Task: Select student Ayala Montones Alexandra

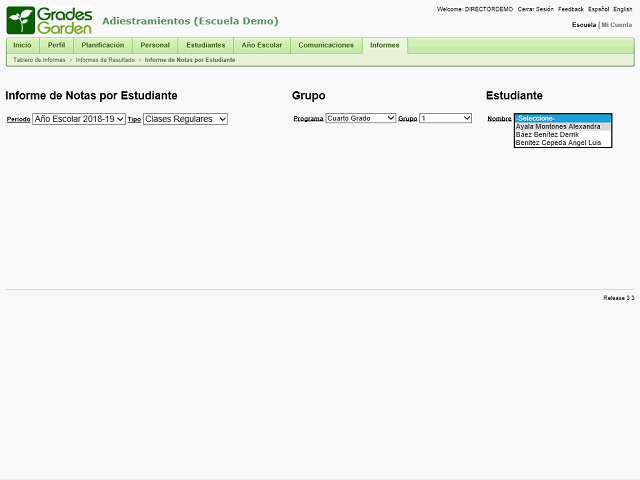Action: point(558,127)
